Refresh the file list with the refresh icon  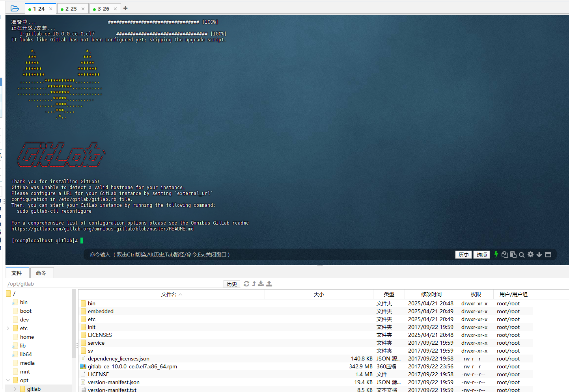pyautogui.click(x=246, y=284)
